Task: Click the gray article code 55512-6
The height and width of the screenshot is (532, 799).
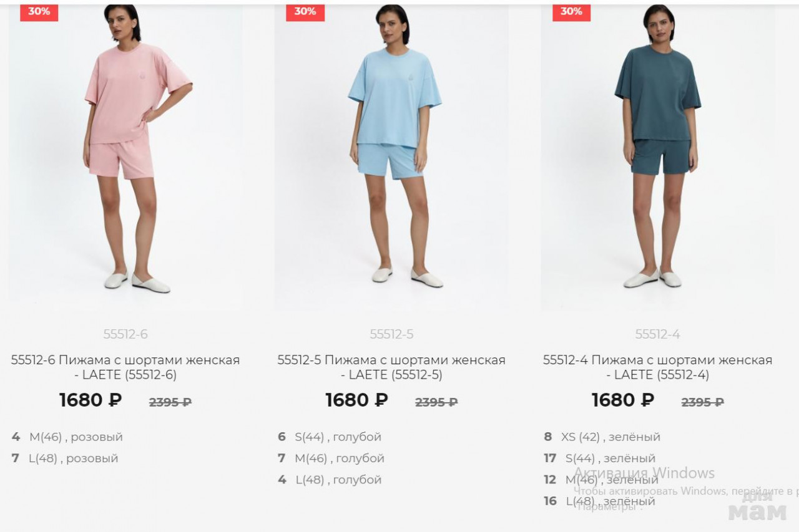Action: (125, 334)
